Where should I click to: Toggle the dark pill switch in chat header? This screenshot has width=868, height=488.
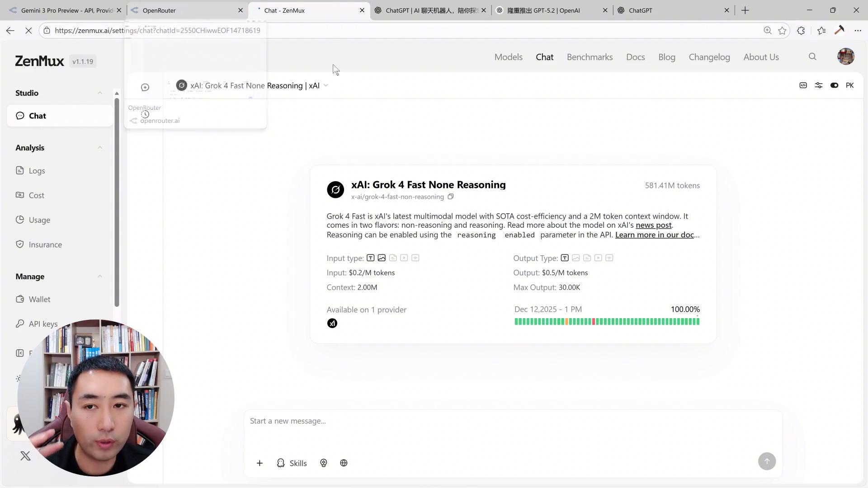tap(834, 85)
